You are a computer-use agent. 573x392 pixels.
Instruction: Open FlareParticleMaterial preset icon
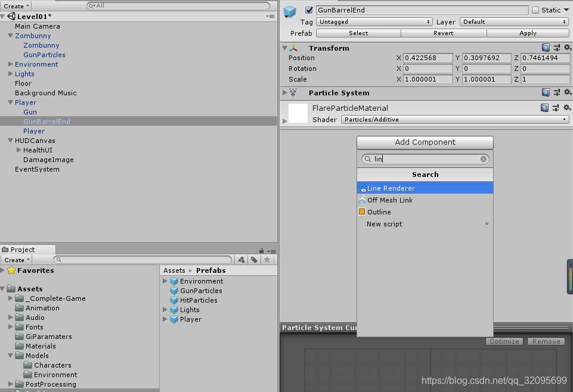(x=556, y=108)
